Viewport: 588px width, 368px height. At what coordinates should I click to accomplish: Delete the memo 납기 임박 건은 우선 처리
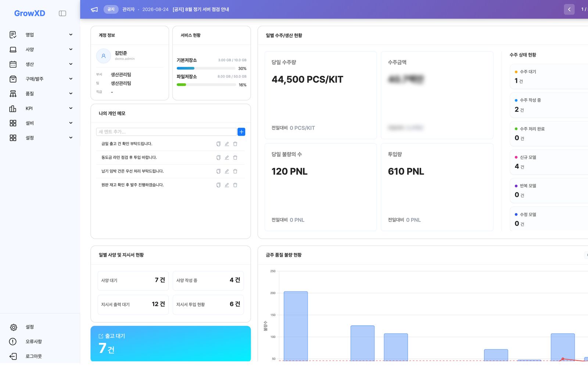point(235,171)
